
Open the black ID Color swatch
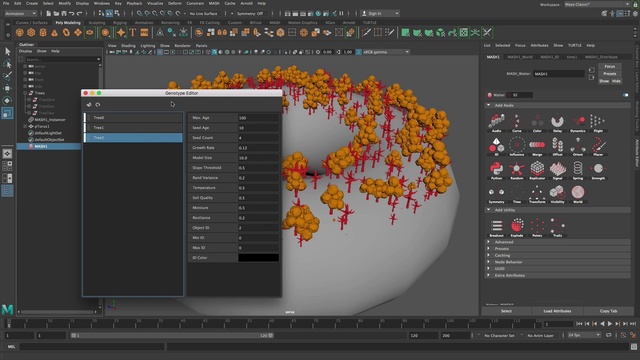tap(258, 258)
